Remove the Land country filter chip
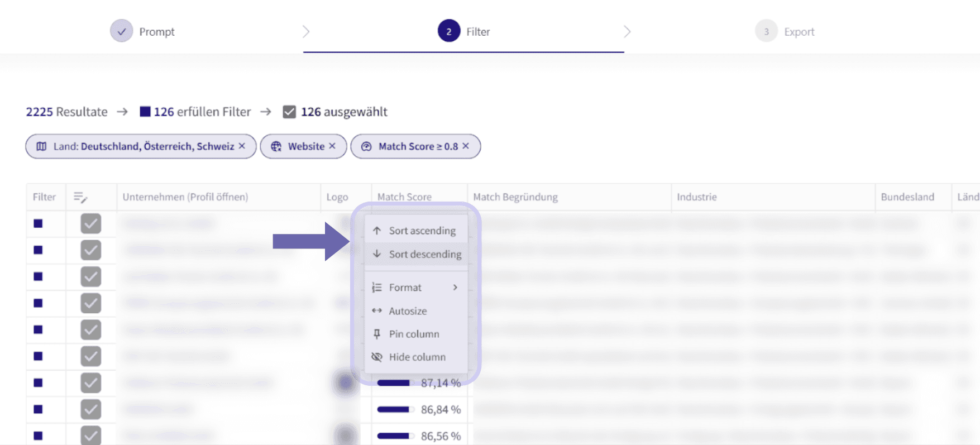980x445 pixels. 242,146
